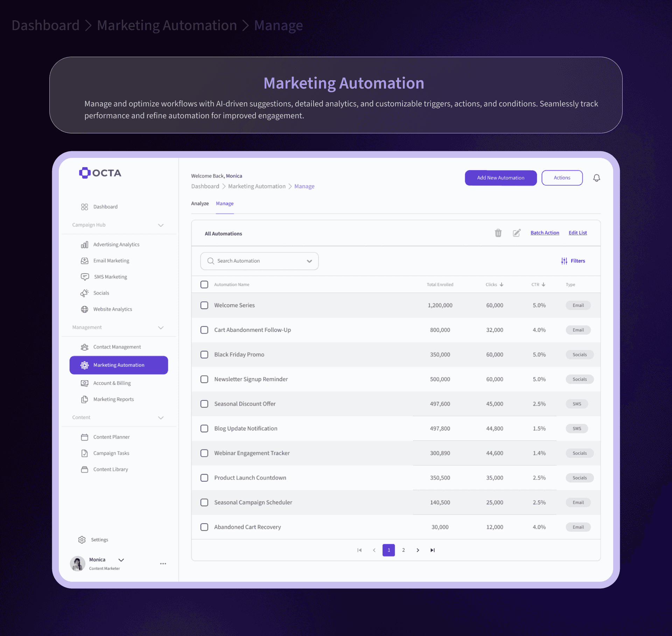The width and height of the screenshot is (672, 636).
Task: Select Marketing Automation sidebar menu item
Action: point(119,365)
